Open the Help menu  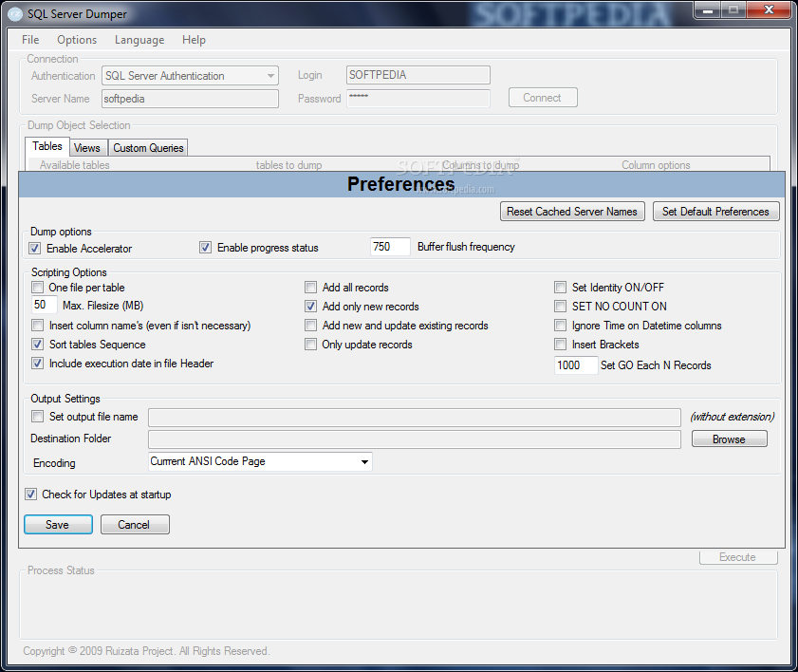coord(194,40)
